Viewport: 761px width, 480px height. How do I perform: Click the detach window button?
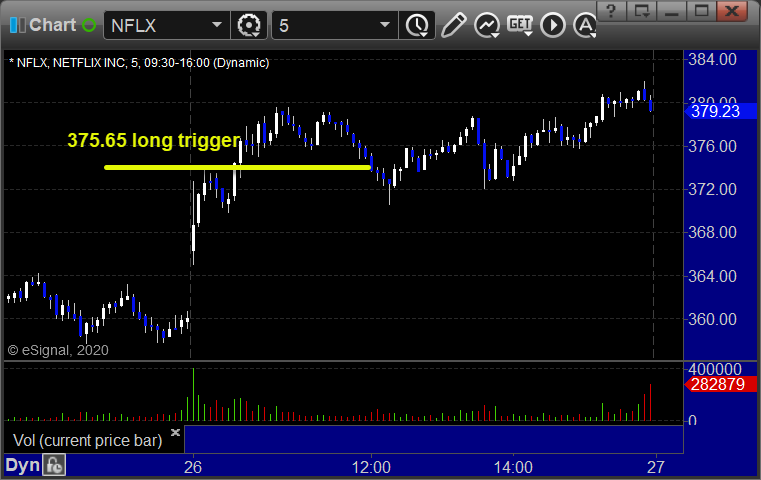tap(642, 11)
